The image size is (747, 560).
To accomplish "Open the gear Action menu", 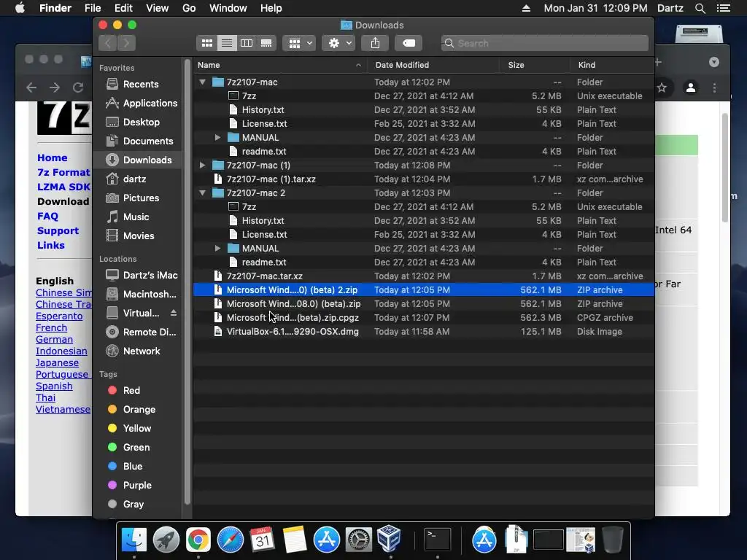I will coord(338,43).
